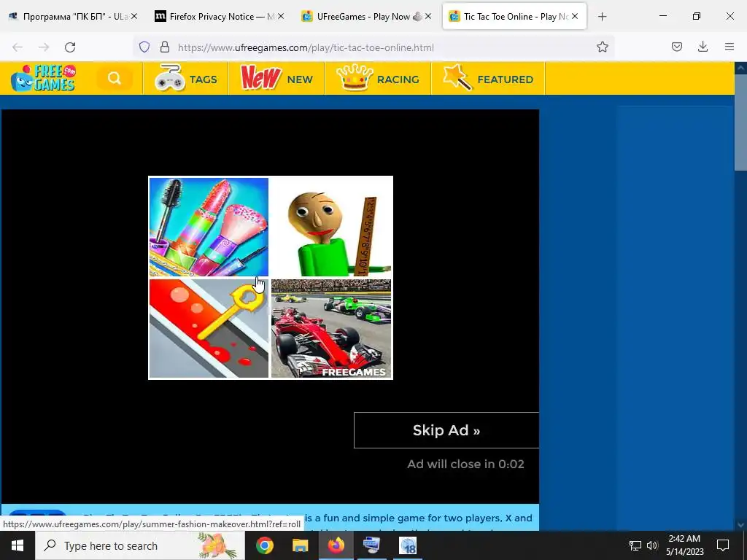Open the tracking protection shield icon
747x560 pixels.
point(144,47)
